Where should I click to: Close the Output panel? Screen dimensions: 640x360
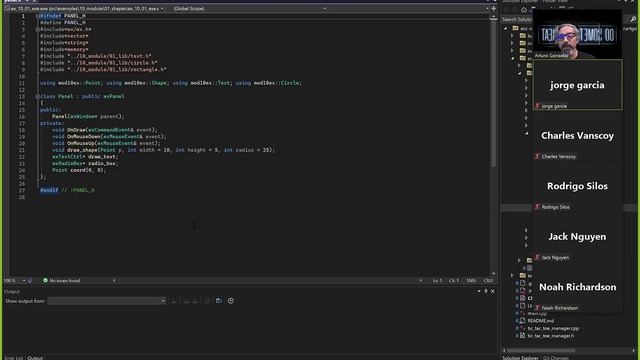[493, 291]
